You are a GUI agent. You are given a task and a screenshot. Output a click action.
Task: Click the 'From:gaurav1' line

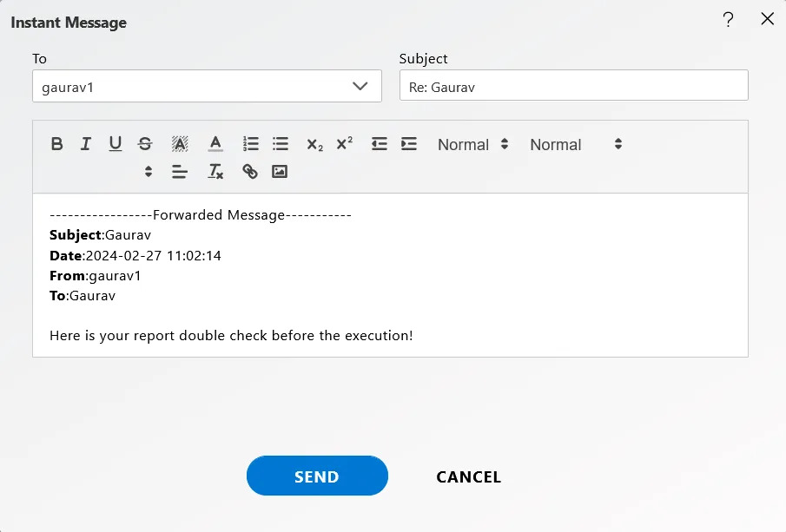tap(96, 276)
